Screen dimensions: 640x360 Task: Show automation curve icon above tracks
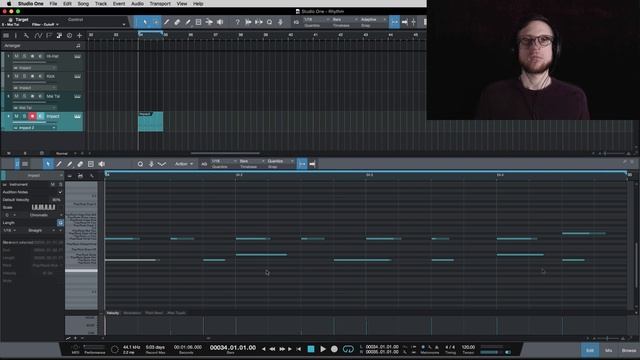(38, 36)
